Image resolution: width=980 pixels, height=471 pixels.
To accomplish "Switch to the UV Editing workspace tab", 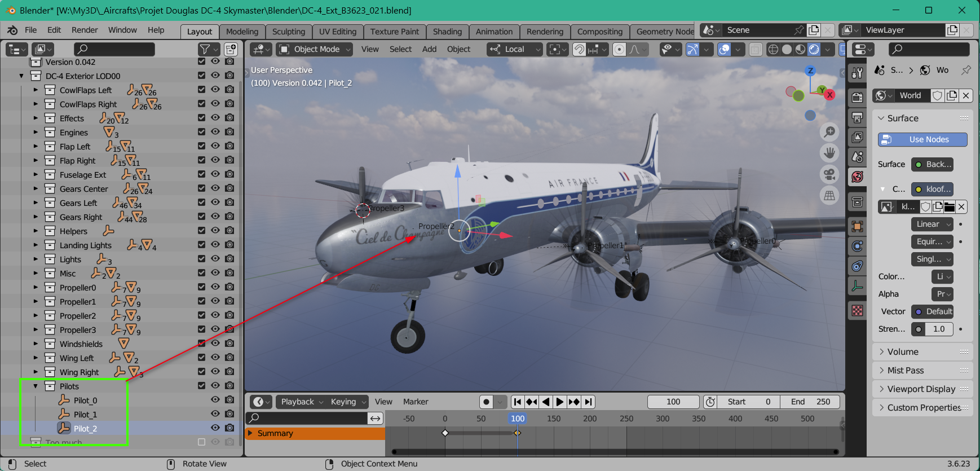I will click(338, 32).
